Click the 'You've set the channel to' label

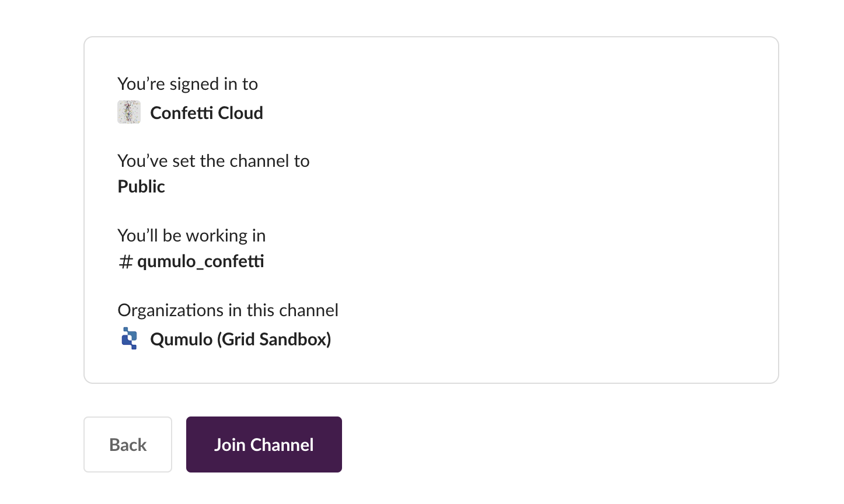coord(214,161)
